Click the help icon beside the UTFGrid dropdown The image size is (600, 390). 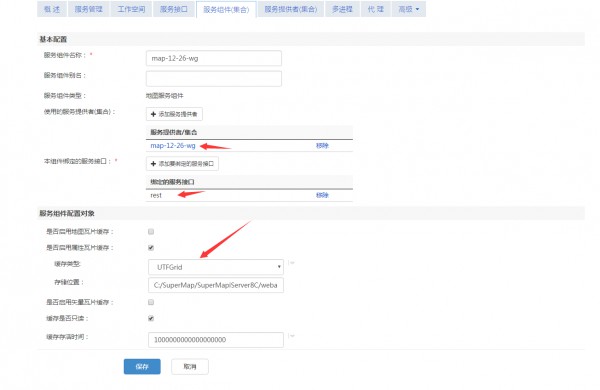point(292,263)
